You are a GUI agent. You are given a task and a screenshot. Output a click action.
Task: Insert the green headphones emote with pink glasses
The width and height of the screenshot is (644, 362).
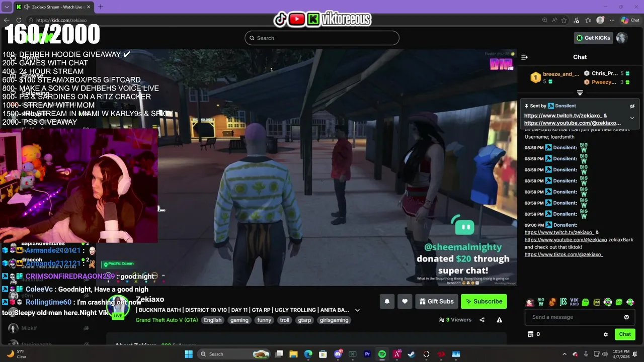(608, 302)
